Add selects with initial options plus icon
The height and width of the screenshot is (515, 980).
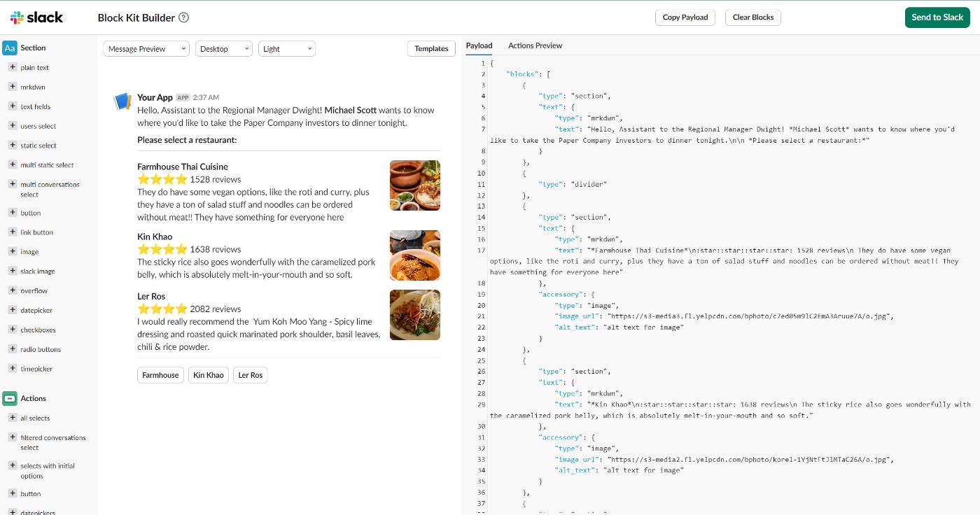point(13,465)
